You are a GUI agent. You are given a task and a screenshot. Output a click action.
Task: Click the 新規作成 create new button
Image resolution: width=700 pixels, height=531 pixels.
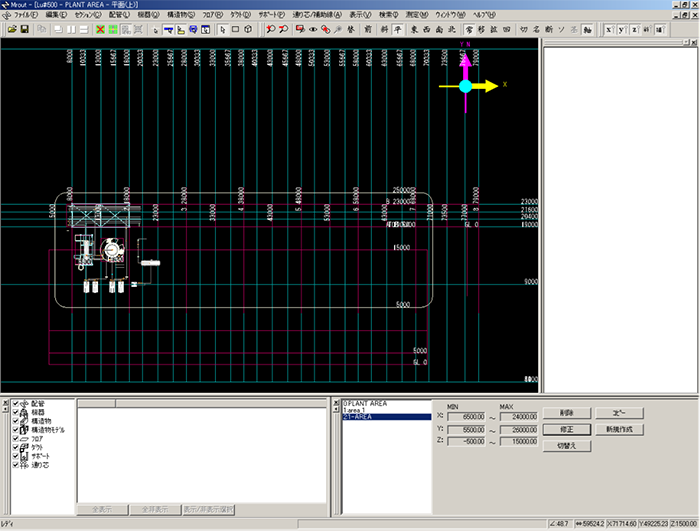coord(620,429)
